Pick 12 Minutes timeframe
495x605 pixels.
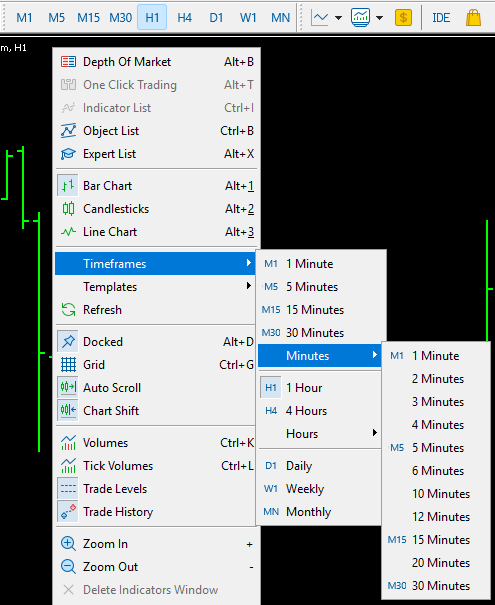click(x=436, y=517)
